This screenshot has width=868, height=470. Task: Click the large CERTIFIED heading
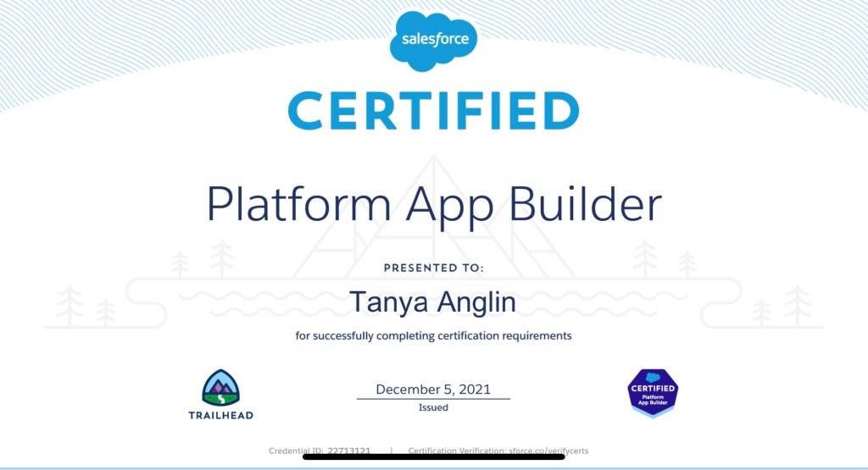coord(433,111)
